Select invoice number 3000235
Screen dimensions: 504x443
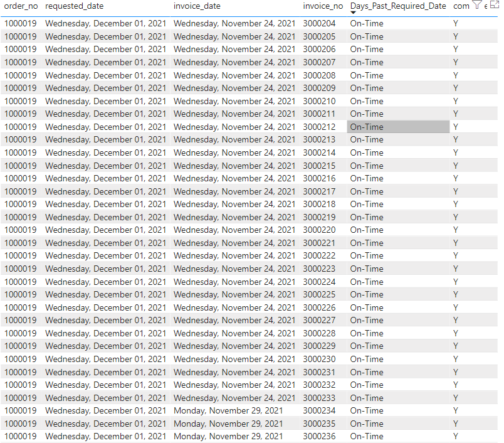319,424
